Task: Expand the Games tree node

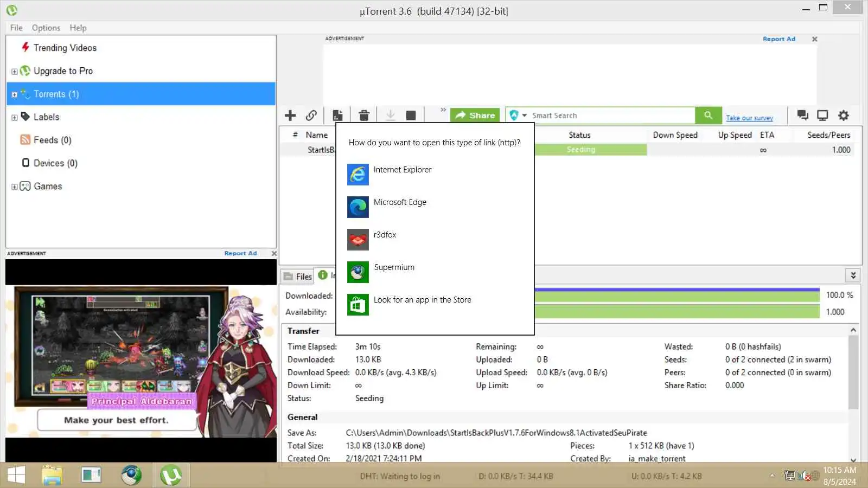Action: (15, 187)
